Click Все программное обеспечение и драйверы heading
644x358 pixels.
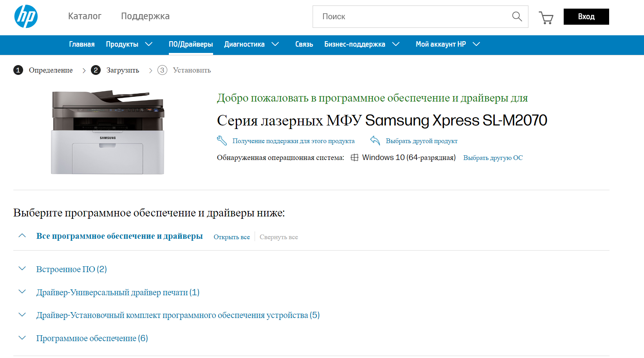(x=119, y=236)
